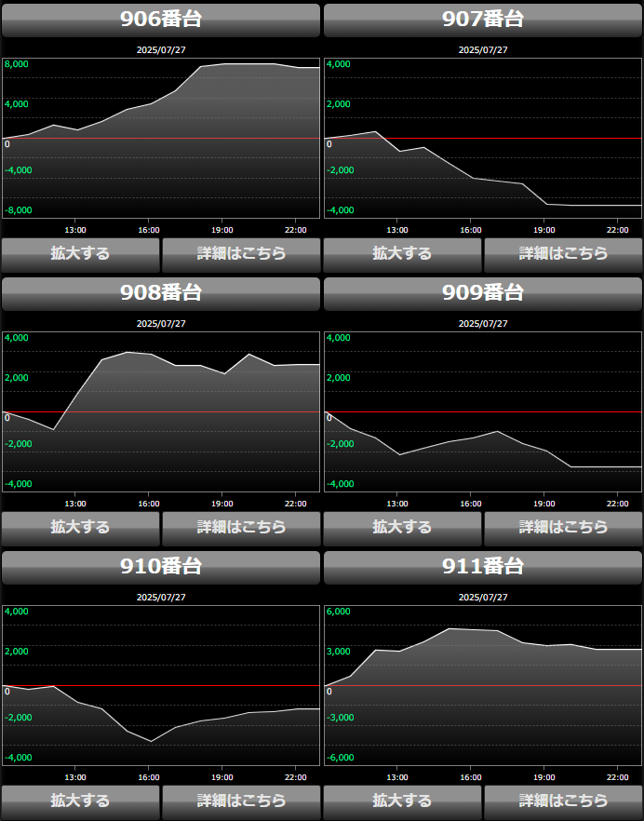Select the 909番台 line graph
The height and width of the screenshot is (821, 644).
483,412
